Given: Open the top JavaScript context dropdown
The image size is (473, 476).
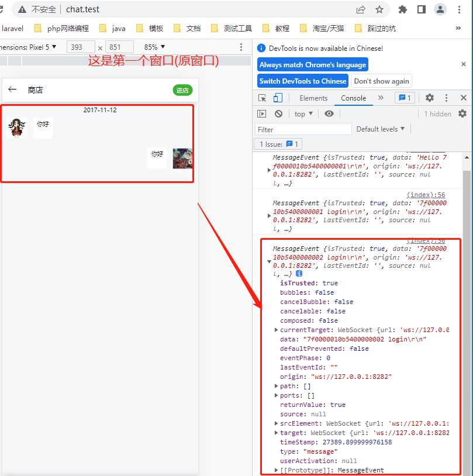Looking at the screenshot, I should pyautogui.click(x=303, y=113).
